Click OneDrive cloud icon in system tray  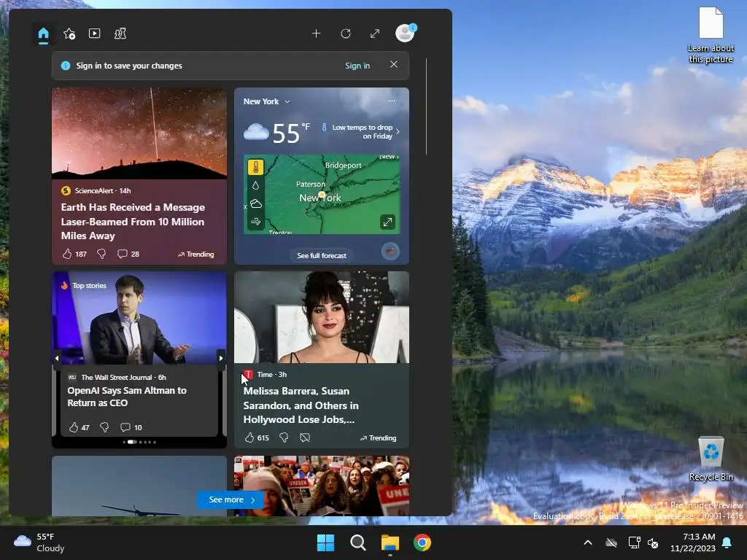pyautogui.click(x=611, y=542)
